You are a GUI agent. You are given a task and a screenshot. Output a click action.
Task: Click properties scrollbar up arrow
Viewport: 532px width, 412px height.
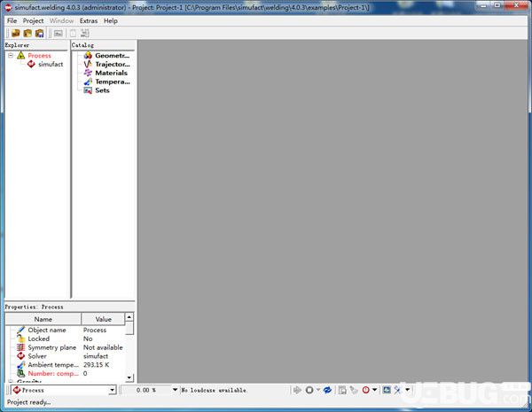[129, 317]
